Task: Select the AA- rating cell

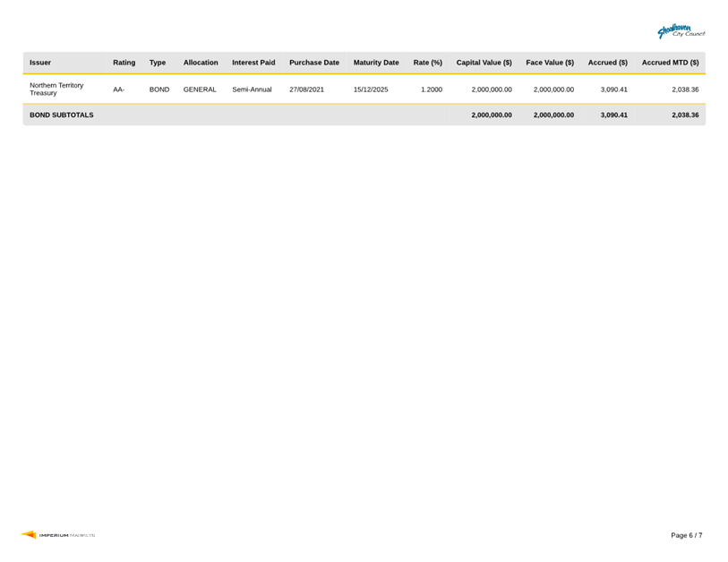Action: [119, 89]
